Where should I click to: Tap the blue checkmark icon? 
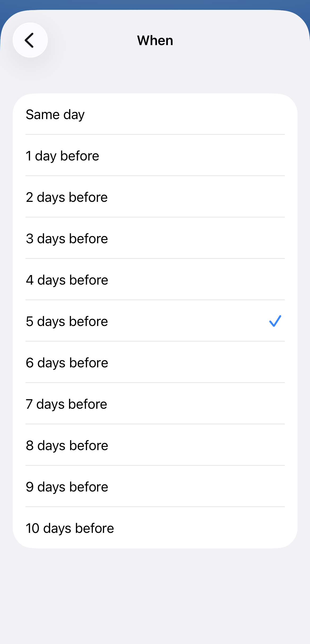pyautogui.click(x=275, y=321)
